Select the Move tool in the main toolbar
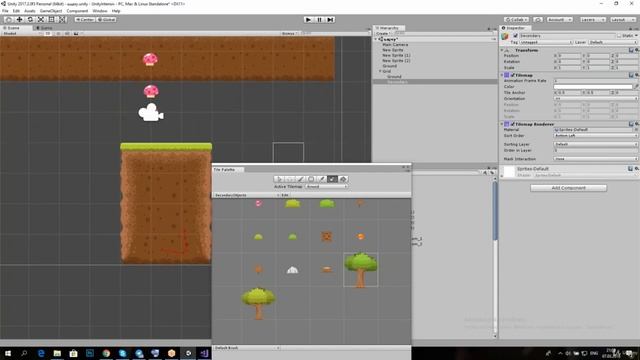The width and height of the screenshot is (640, 360). click(x=19, y=20)
